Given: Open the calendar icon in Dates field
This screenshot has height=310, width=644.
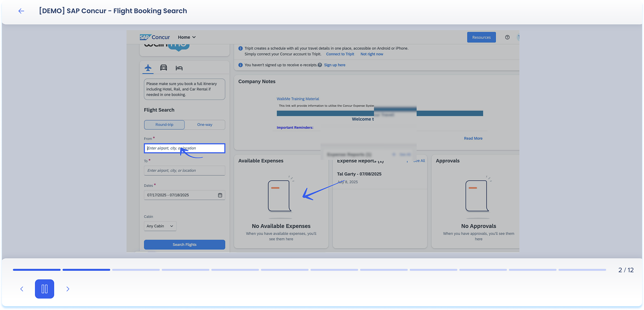Looking at the screenshot, I should click(x=220, y=195).
